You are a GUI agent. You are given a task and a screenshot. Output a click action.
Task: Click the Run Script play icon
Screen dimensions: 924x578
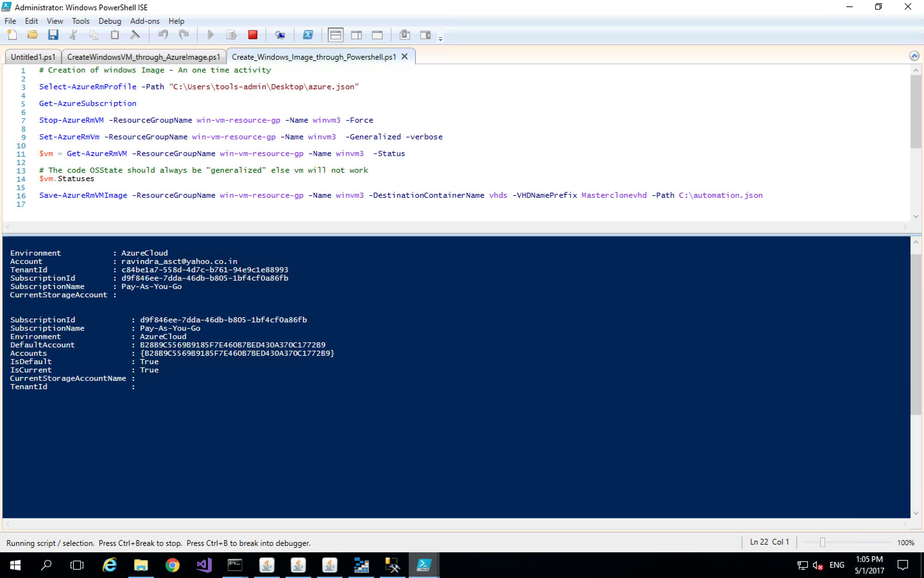click(x=210, y=35)
